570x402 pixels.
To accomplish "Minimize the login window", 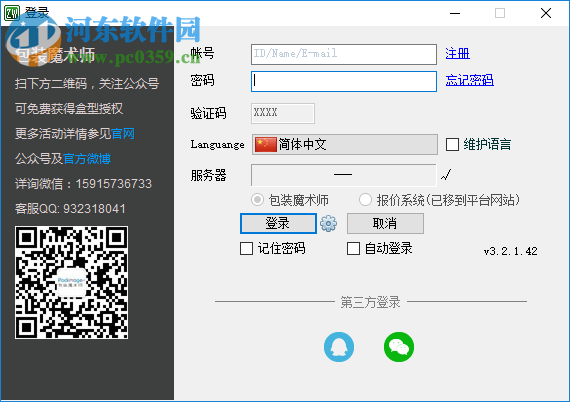I will pos(455,13).
